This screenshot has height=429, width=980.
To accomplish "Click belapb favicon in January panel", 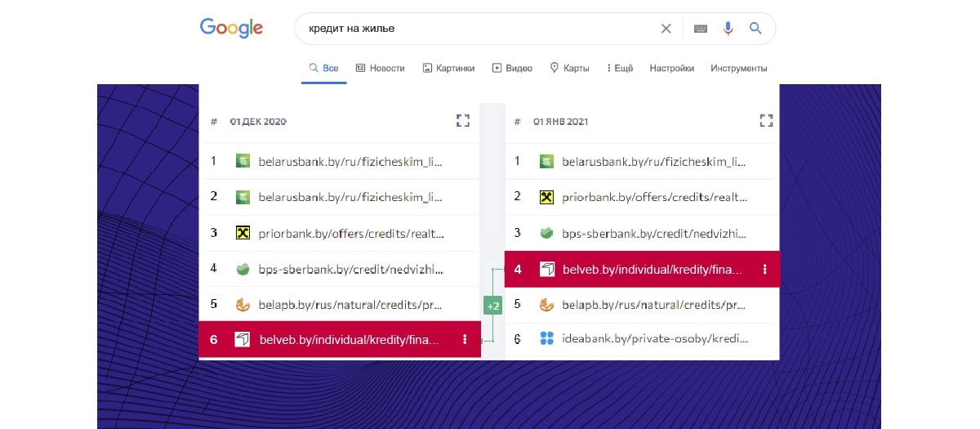I will click(546, 305).
